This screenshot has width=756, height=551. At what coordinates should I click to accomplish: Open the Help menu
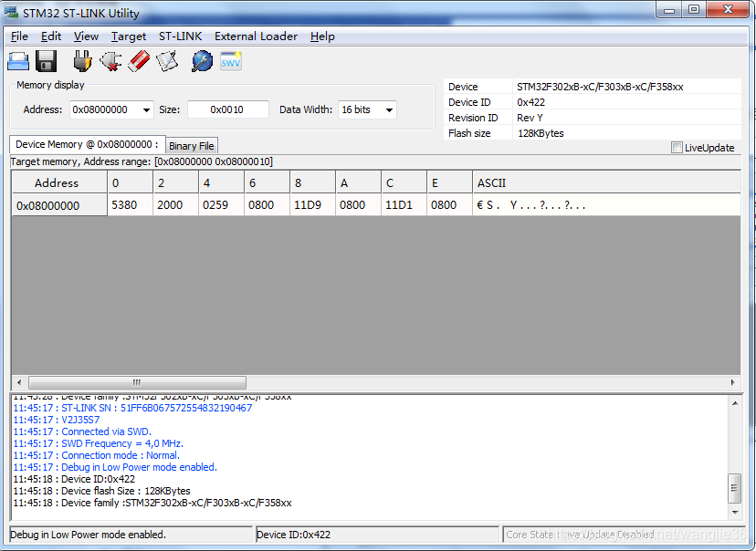(x=322, y=36)
